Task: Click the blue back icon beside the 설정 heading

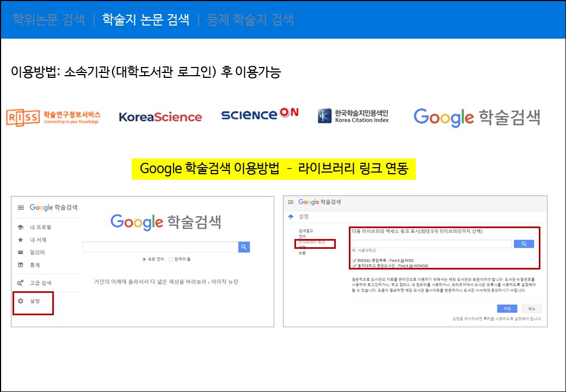Action: 291,217
